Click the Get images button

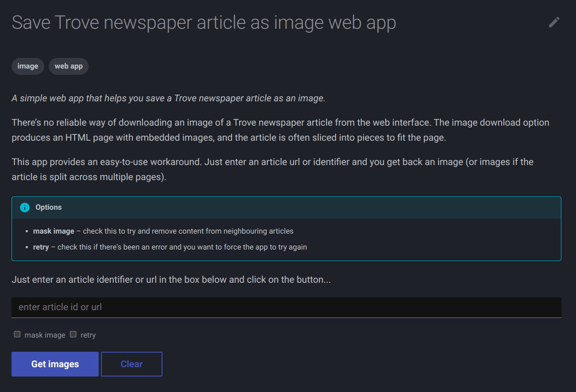point(55,364)
